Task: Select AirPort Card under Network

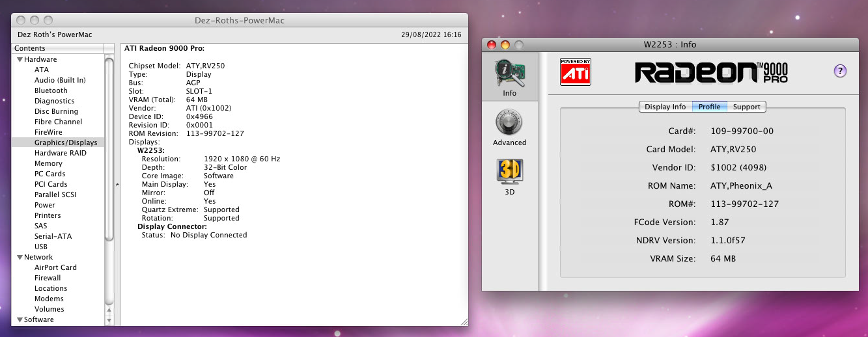Action: click(x=55, y=267)
